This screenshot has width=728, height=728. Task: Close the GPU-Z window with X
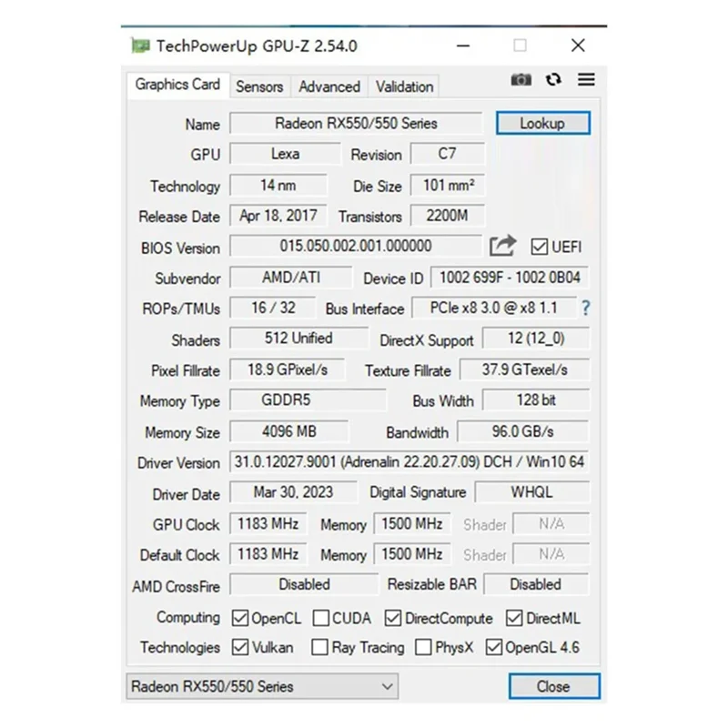[x=578, y=45]
